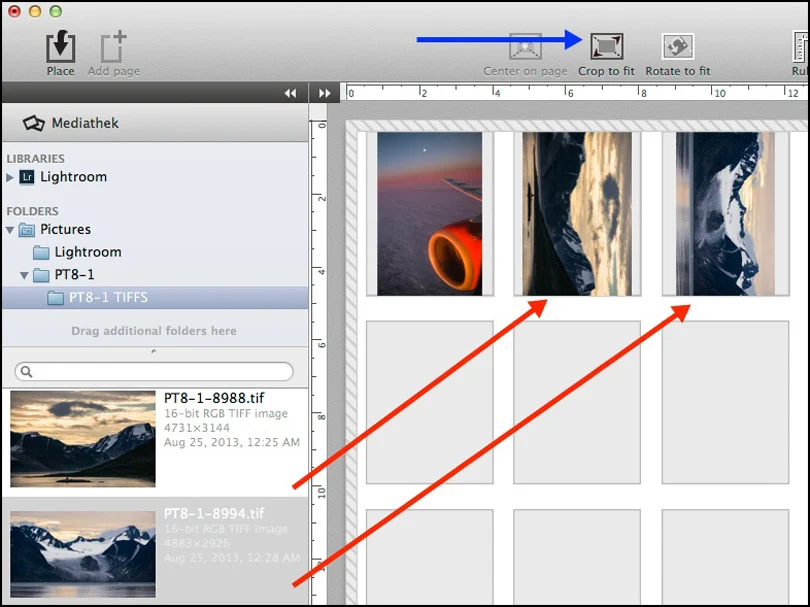Select the PT8-1 folder
Viewport: 810px width, 607px height.
[x=74, y=274]
